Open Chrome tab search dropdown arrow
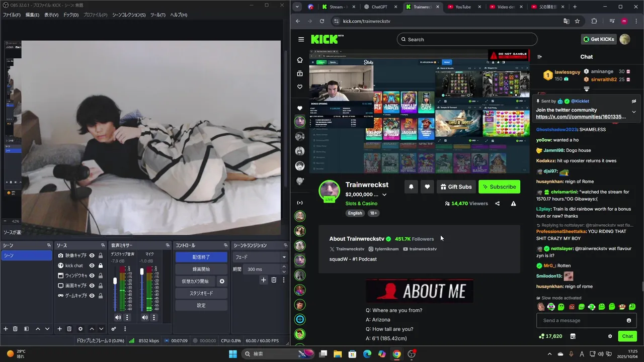The height and width of the screenshot is (362, 644). tap(297, 7)
